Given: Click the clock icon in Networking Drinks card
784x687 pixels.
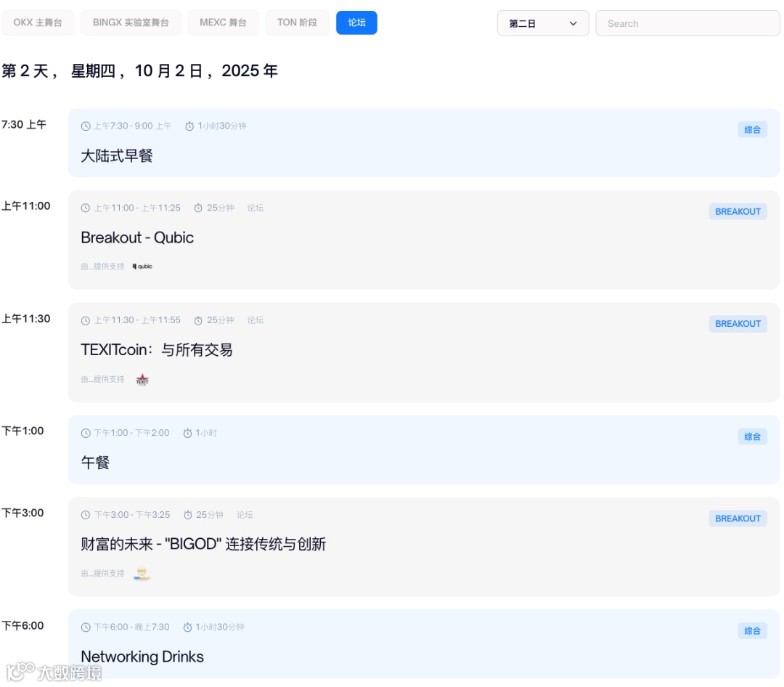Looking at the screenshot, I should [86, 627].
